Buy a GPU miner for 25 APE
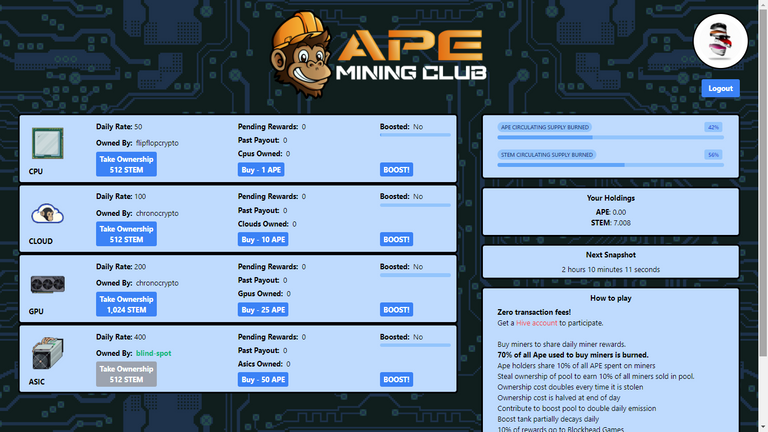Image resolution: width=768 pixels, height=432 pixels. click(263, 310)
